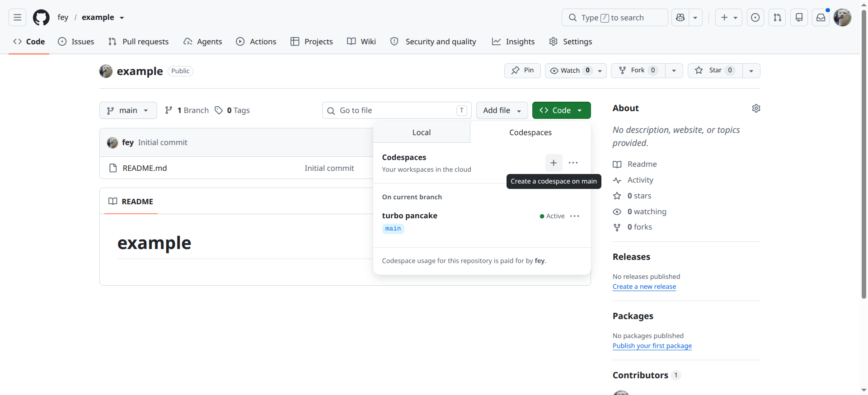This screenshot has width=868, height=395.
Task: Open Copilot chat icon
Action: click(680, 18)
